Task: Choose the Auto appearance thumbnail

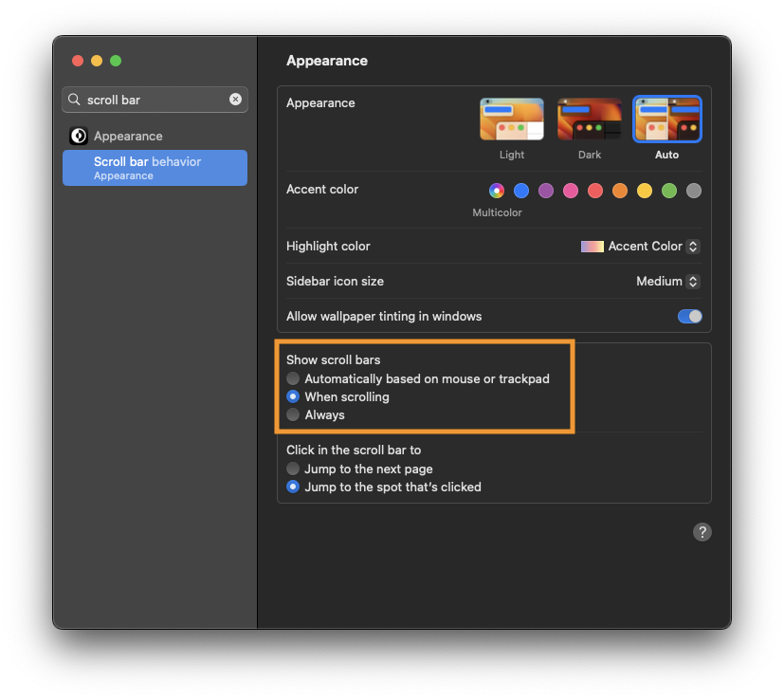Action: click(666, 120)
